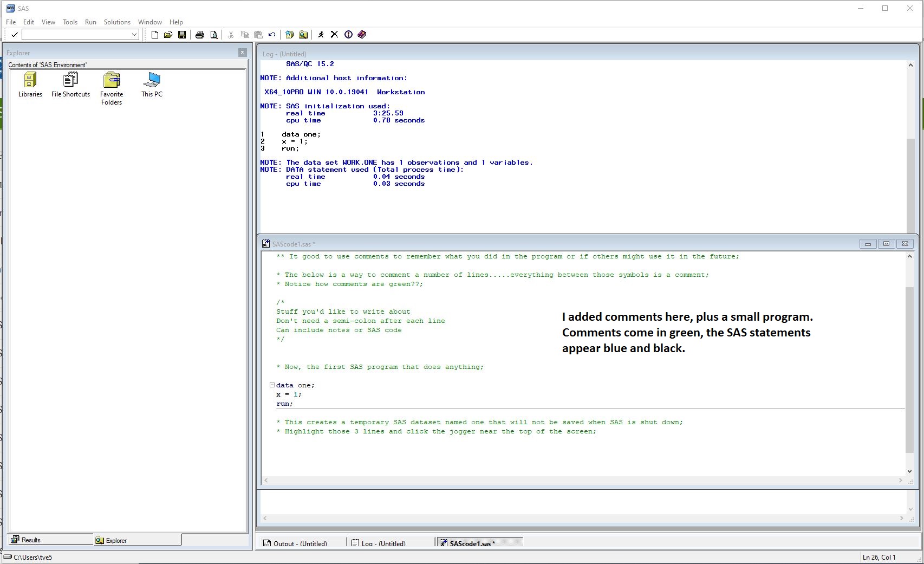Click the Help book icon in toolbar

[362, 35]
